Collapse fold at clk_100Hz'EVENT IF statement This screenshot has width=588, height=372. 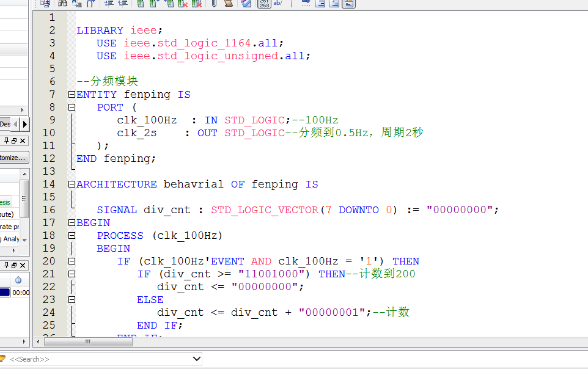click(x=72, y=261)
